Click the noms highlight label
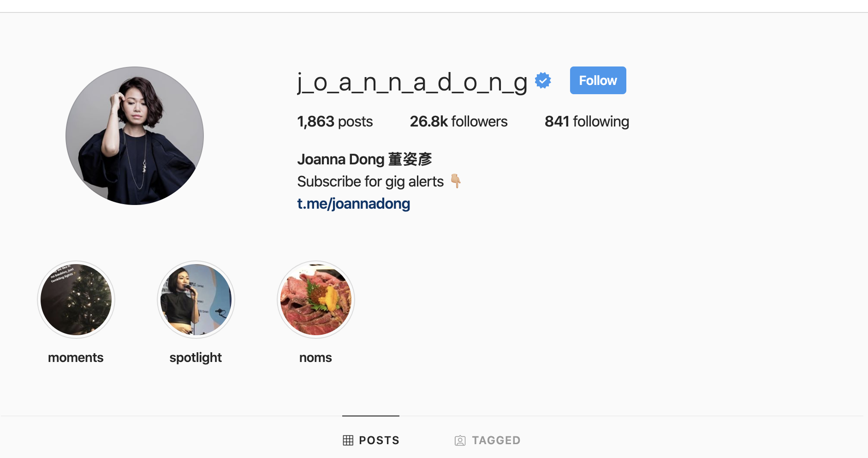This screenshot has width=868, height=458. pos(315,358)
